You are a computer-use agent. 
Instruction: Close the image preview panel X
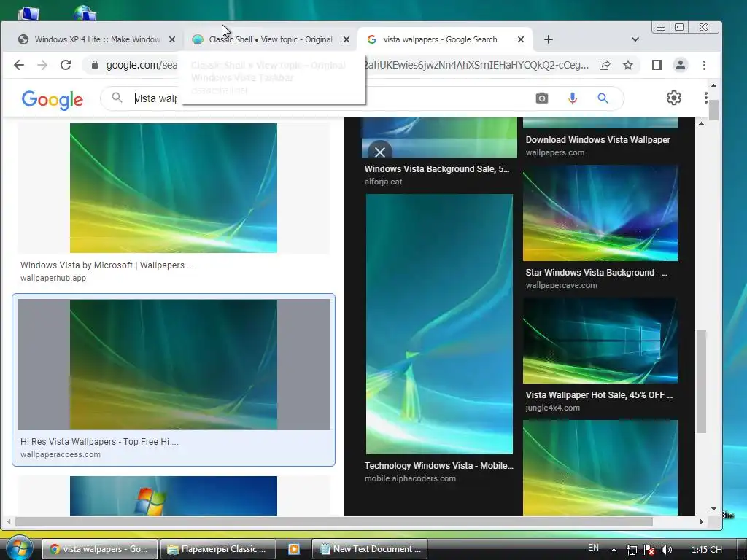379,152
